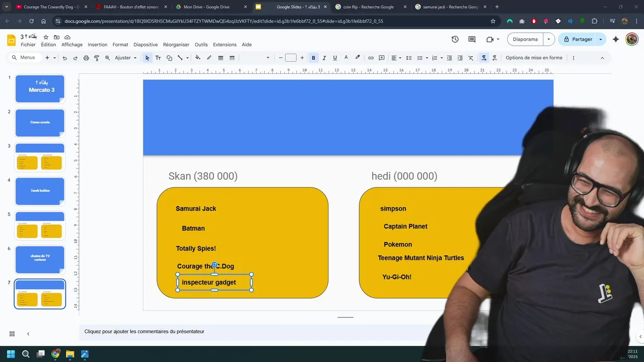The image size is (644, 362).
Task: Click the Add comment icon in toolbar
Action: tap(382, 58)
